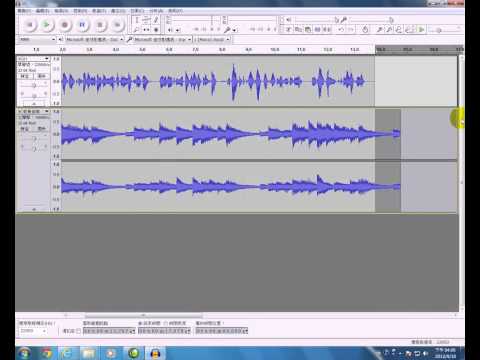Click the Undo arrow icon
This screenshot has height=360, width=480.
tap(341, 30)
